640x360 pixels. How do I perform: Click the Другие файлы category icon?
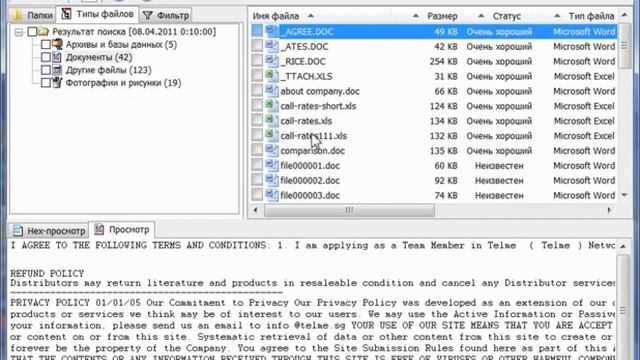57,70
